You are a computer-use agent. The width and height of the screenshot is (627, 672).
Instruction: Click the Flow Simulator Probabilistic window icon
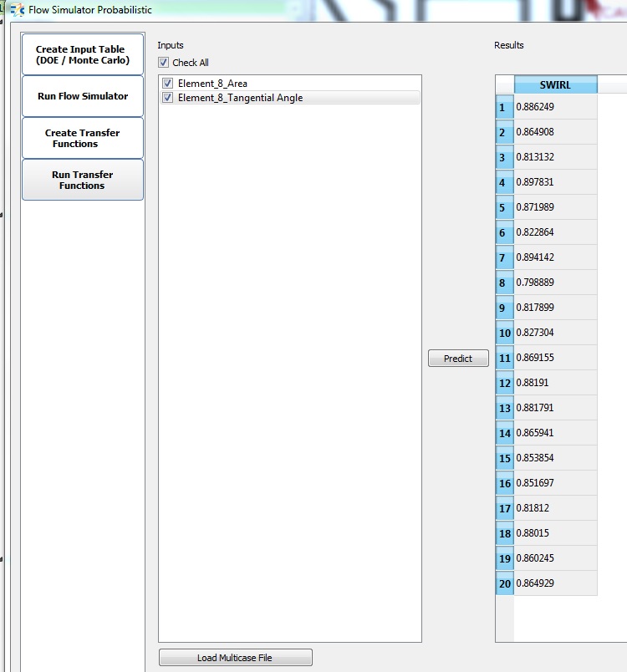(x=16, y=10)
